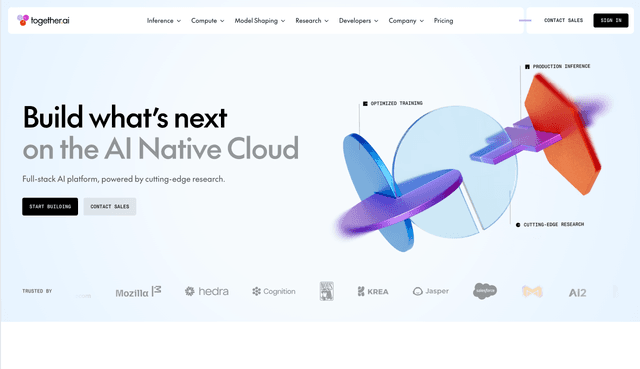Image resolution: width=640 pixels, height=369 pixels.
Task: Expand the Research chevron arrow
Action: pos(326,21)
